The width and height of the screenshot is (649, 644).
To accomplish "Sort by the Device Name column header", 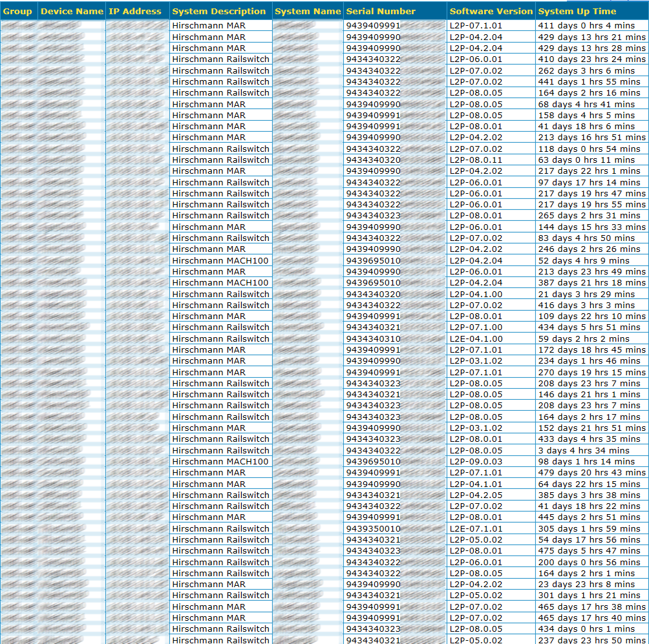I will [x=72, y=12].
